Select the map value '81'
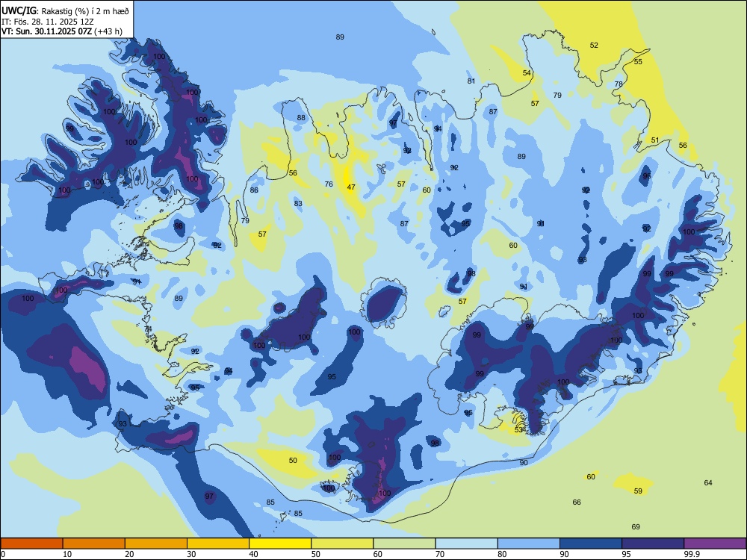This screenshot has height=560, width=747. 471,81
